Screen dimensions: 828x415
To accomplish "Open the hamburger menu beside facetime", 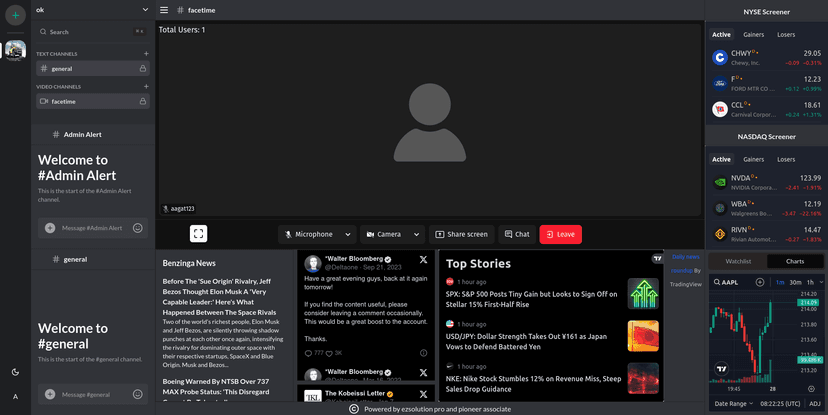I will [164, 10].
